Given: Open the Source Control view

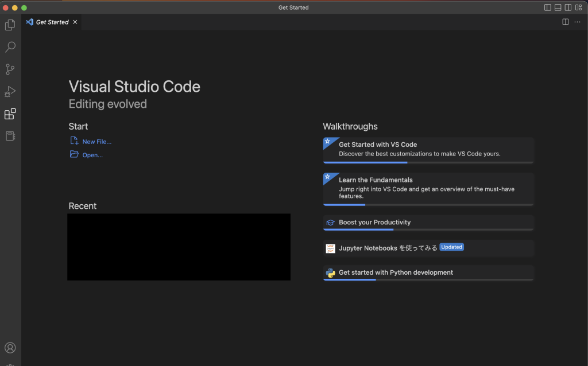Looking at the screenshot, I should coord(10,69).
